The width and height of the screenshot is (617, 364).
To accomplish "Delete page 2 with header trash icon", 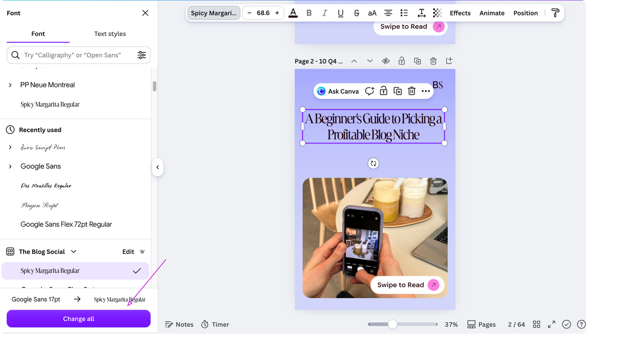I will pos(433,61).
